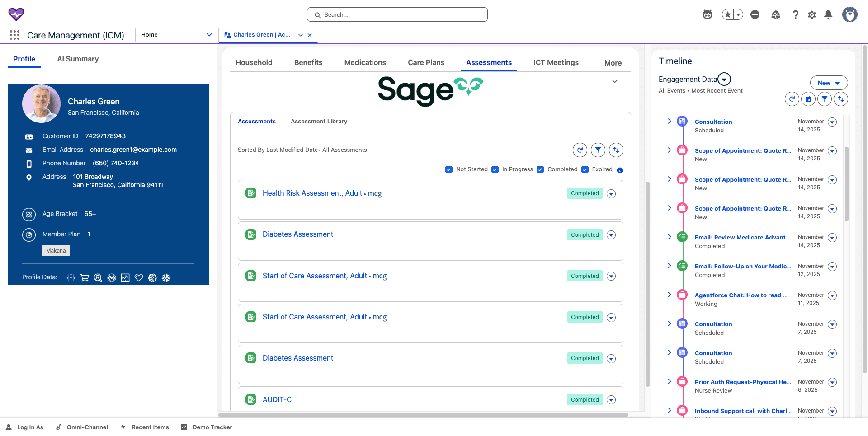Open the Health Risk Assessment, Adult link
Screen dimensions: 868x436
tap(312, 193)
